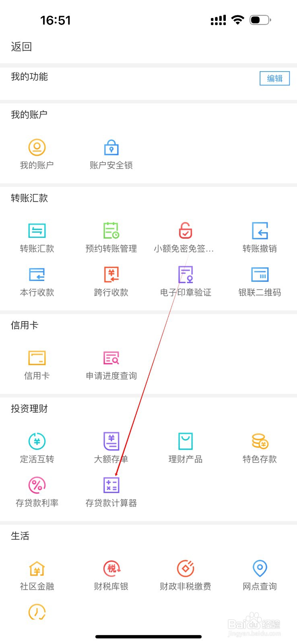Tap the 财政非税缴费 text label
The width and height of the screenshot is (297, 644).
186,586
